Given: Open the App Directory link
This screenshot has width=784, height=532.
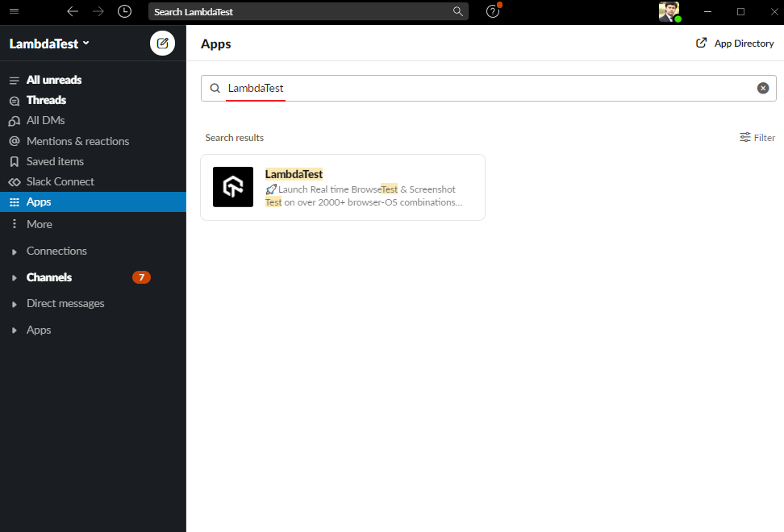Looking at the screenshot, I should pos(734,43).
